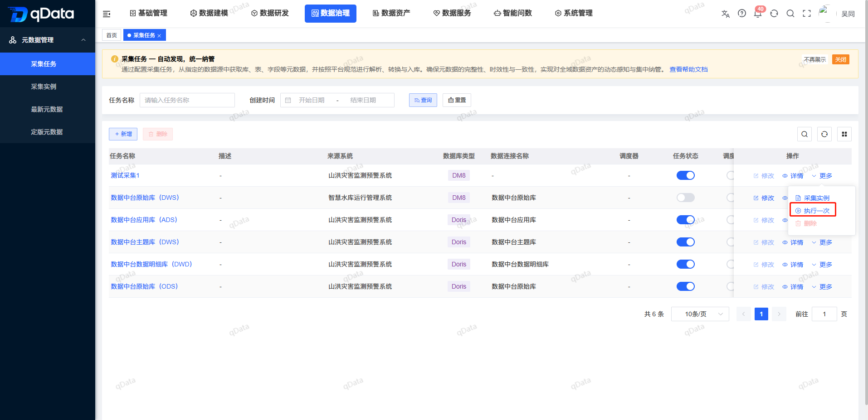868x420 pixels.
Task: Switch to 数据建模 top menu
Action: (209, 13)
